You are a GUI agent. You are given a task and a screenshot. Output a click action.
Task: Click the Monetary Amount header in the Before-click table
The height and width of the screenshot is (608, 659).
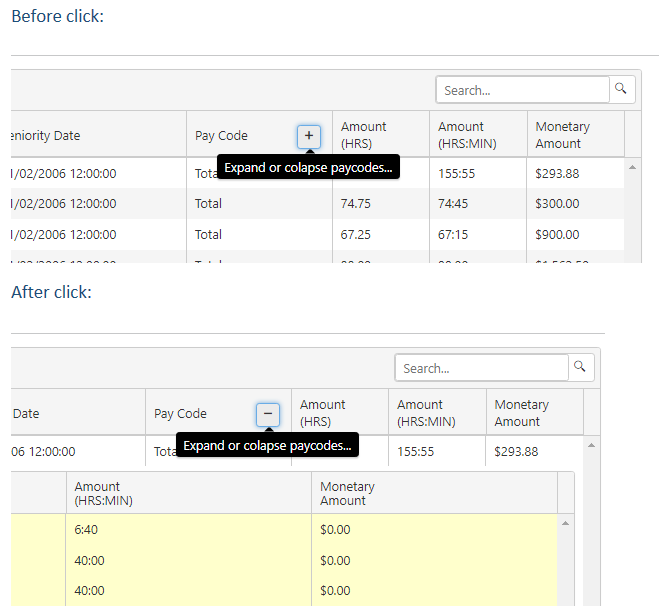pos(563,135)
